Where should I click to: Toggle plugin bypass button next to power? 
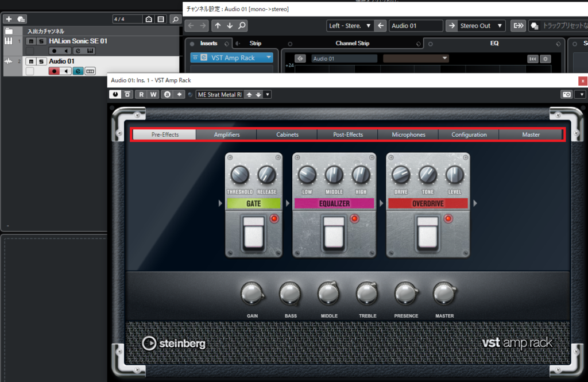click(127, 95)
